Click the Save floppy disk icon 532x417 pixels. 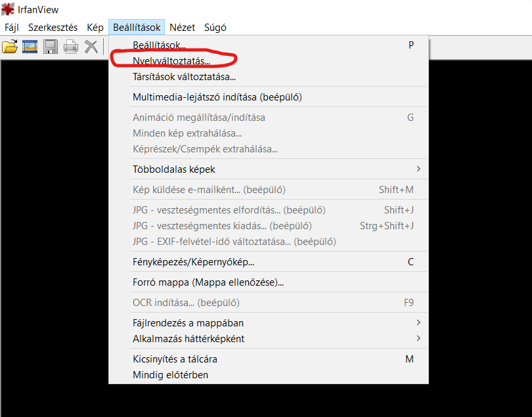pos(51,47)
